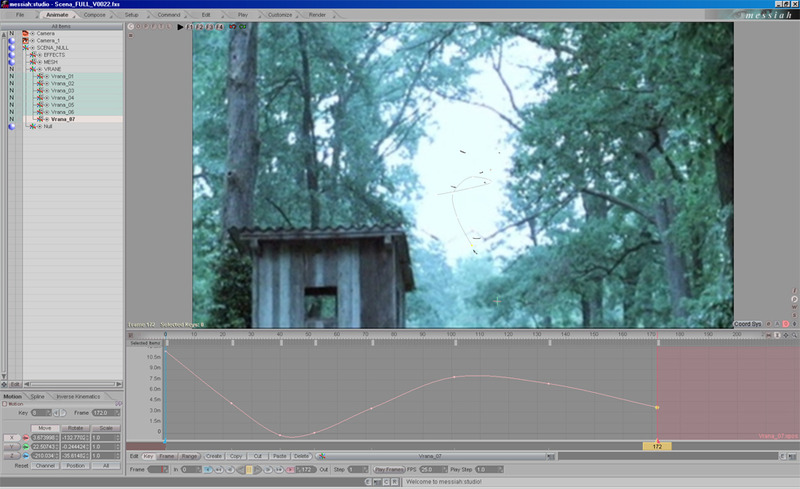Toggle visibility sphere for the Null item
The image size is (800, 489).
(x=12, y=127)
